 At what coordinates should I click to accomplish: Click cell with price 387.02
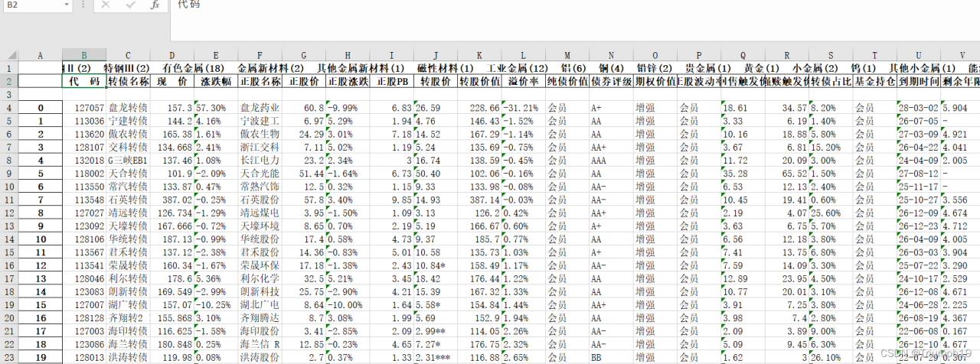tap(172, 200)
